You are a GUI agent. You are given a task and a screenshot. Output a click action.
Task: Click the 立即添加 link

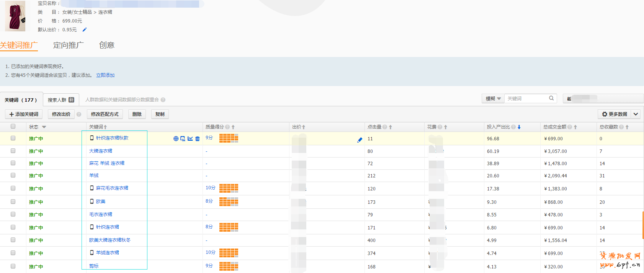(x=105, y=75)
